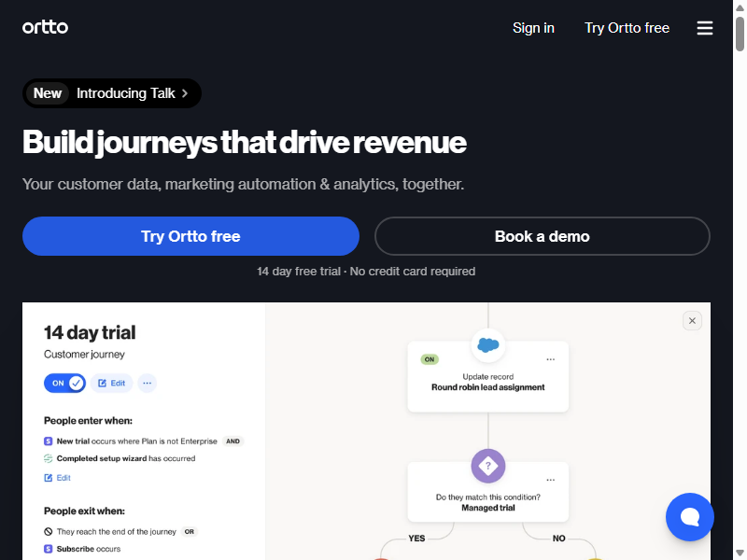747x560 pixels.
Task: Click the 14 day free trial note text
Action: (x=366, y=271)
